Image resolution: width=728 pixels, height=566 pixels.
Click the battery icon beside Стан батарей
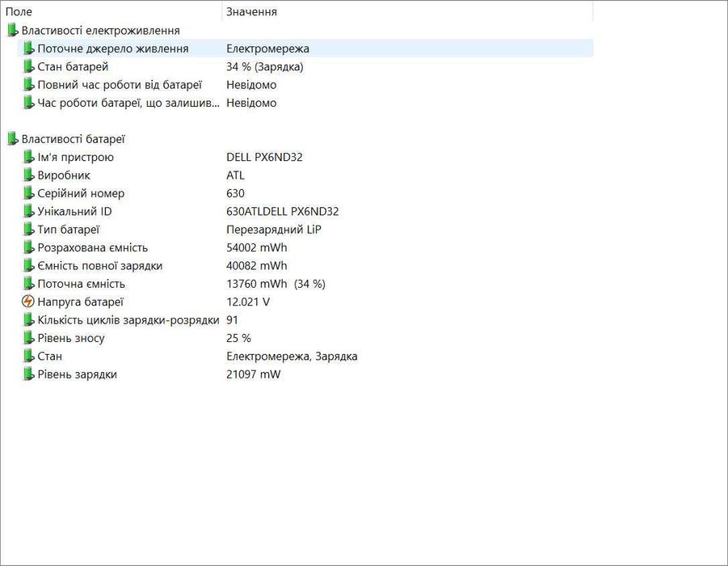click(29, 66)
